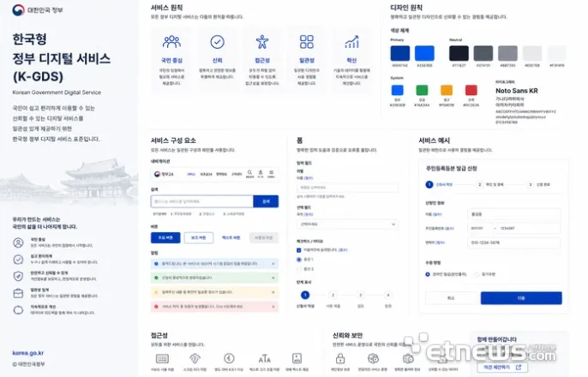Click the black Neutral color swatch

coord(459,53)
